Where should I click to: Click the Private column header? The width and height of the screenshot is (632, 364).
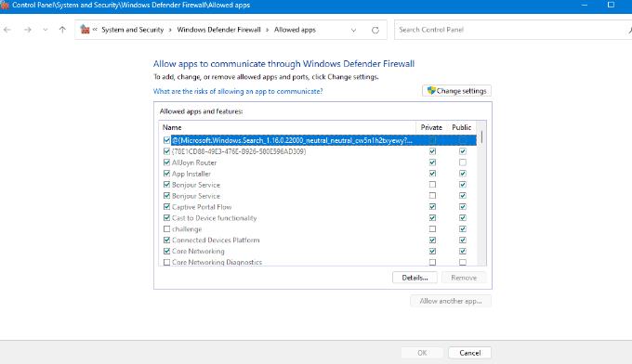click(x=431, y=127)
